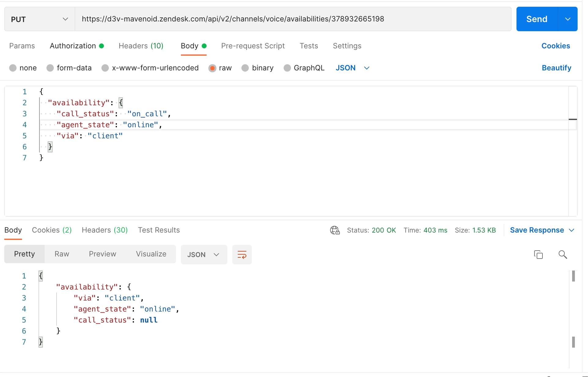Select the none body radio option
The width and height of the screenshot is (588, 377).
13,68
